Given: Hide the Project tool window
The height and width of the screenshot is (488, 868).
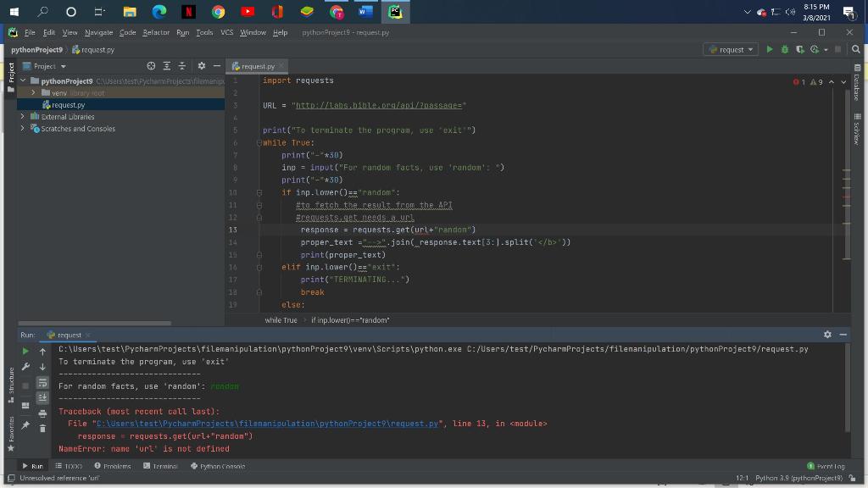Looking at the screenshot, I should 217,66.
